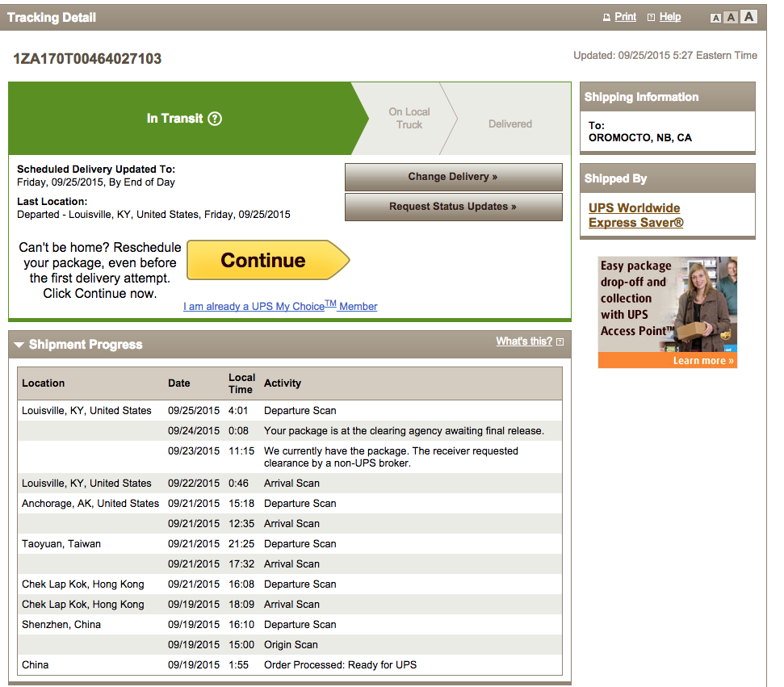
Task: Click the clearing agency awaiting final release text
Action: [x=404, y=430]
